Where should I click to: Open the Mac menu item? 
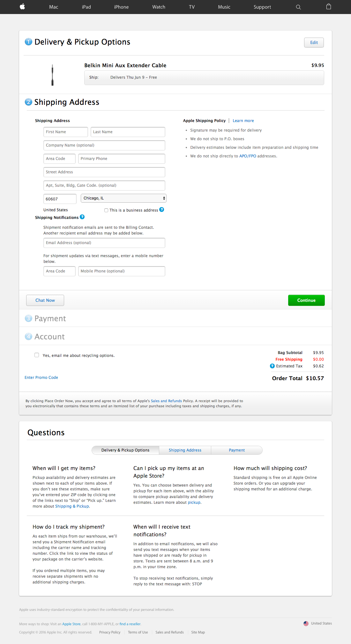(54, 7)
